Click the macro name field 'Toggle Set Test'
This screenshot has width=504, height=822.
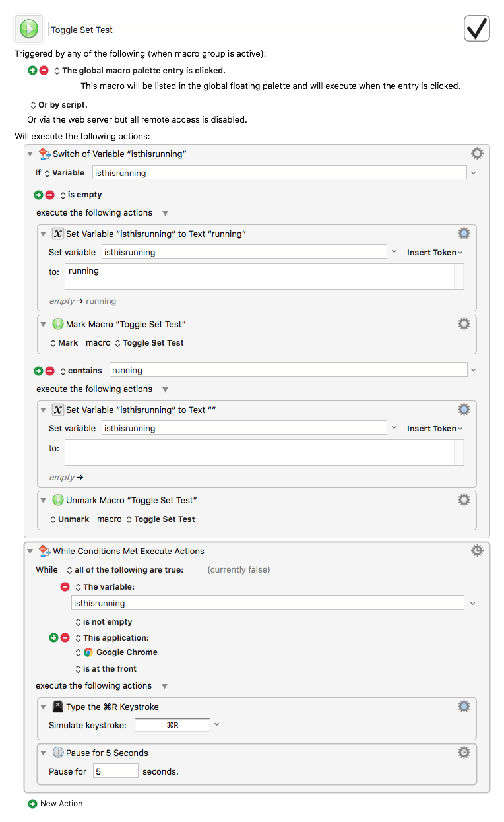[253, 30]
